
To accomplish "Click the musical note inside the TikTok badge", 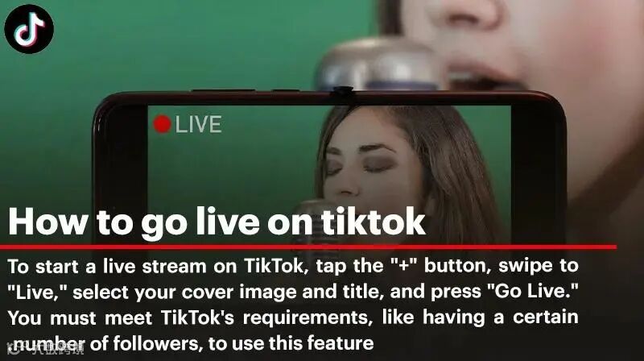I will click(29, 29).
